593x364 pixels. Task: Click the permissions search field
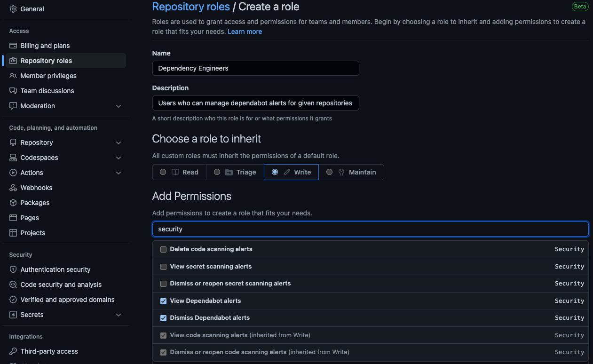[370, 229]
